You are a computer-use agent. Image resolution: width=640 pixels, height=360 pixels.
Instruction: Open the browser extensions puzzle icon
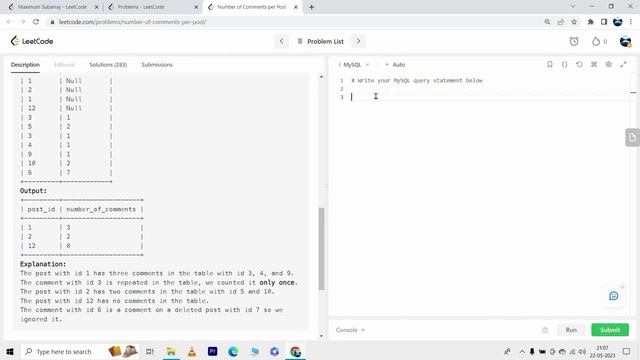591,22
